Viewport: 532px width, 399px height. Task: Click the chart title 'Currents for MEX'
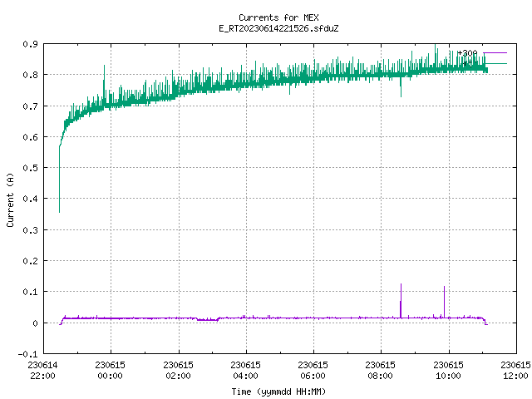coord(278,17)
